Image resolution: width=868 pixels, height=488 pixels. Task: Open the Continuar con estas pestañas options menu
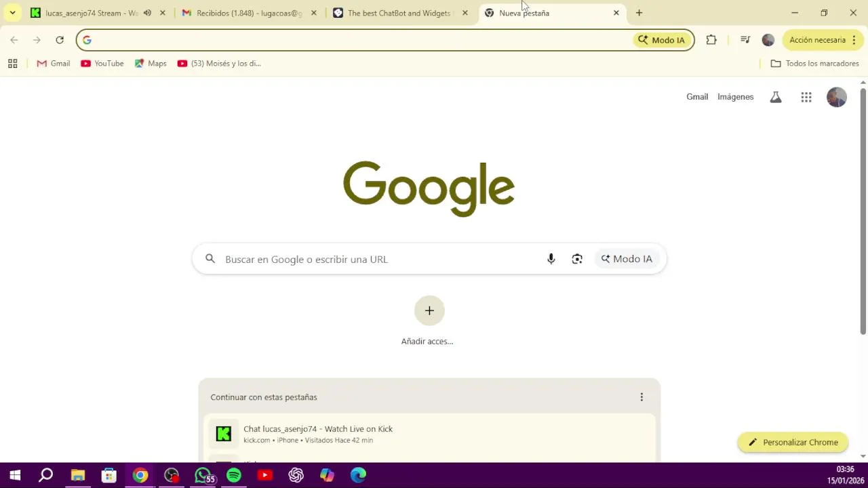pos(642,397)
